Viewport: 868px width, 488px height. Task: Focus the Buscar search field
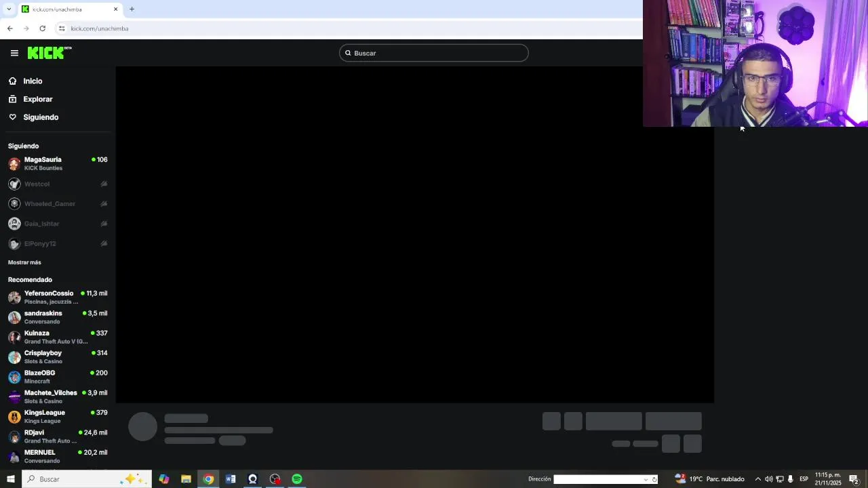pos(434,53)
